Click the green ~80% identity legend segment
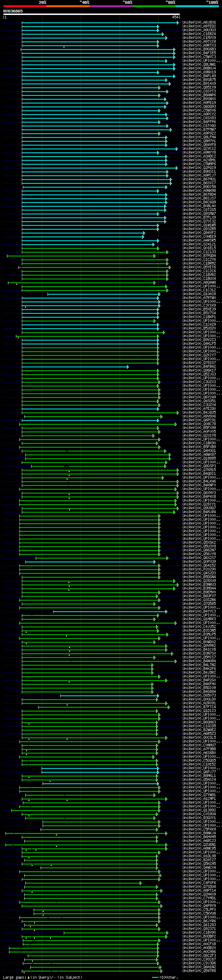Viewport: 222px width, 980px height. pyautogui.click(x=154, y=6)
